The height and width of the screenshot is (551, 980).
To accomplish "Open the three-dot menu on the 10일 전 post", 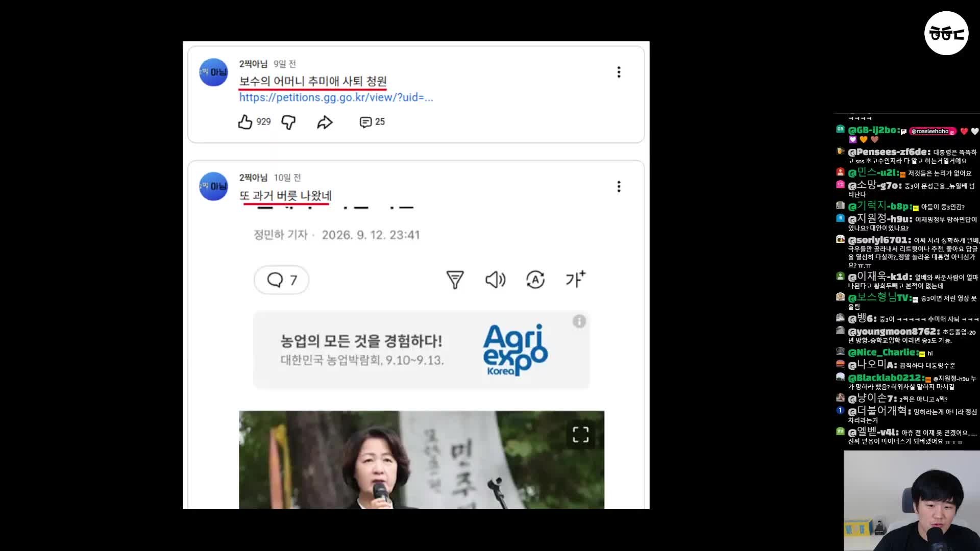I will pyautogui.click(x=619, y=186).
